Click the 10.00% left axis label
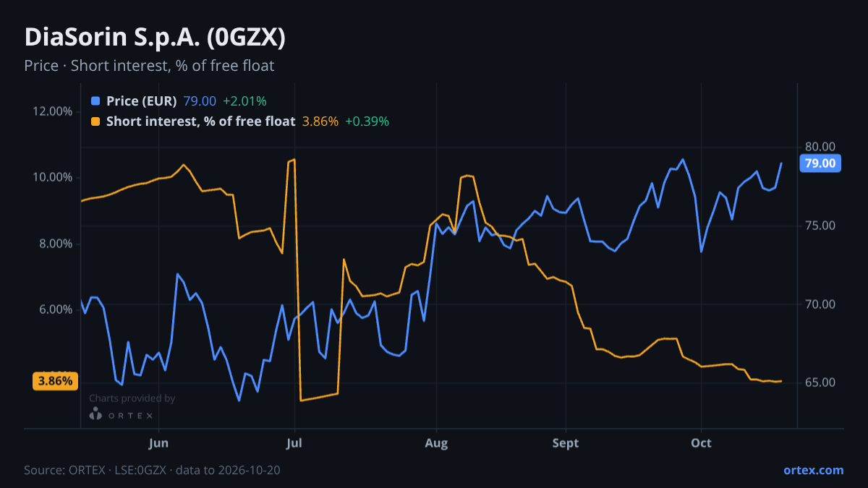This screenshot has height=488, width=868. (x=52, y=178)
